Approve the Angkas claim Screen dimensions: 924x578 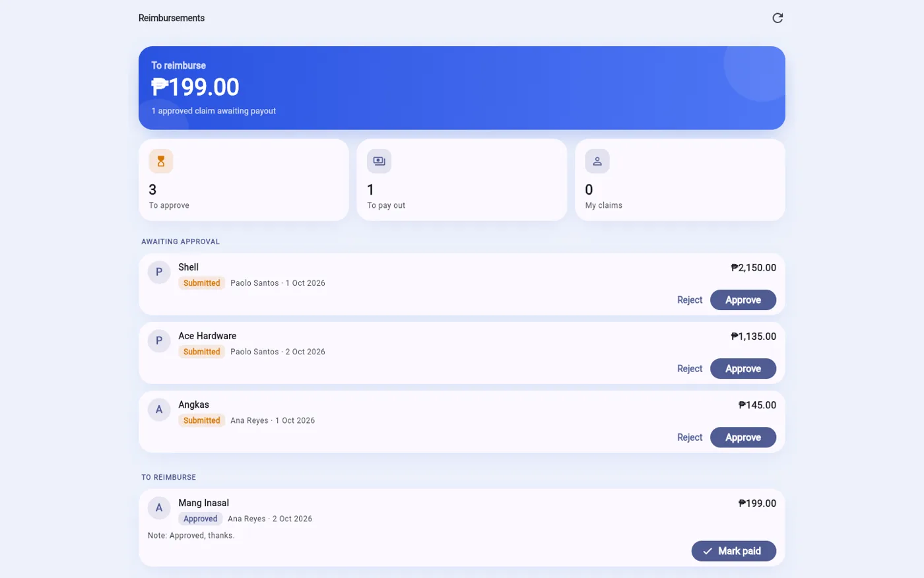[743, 437]
